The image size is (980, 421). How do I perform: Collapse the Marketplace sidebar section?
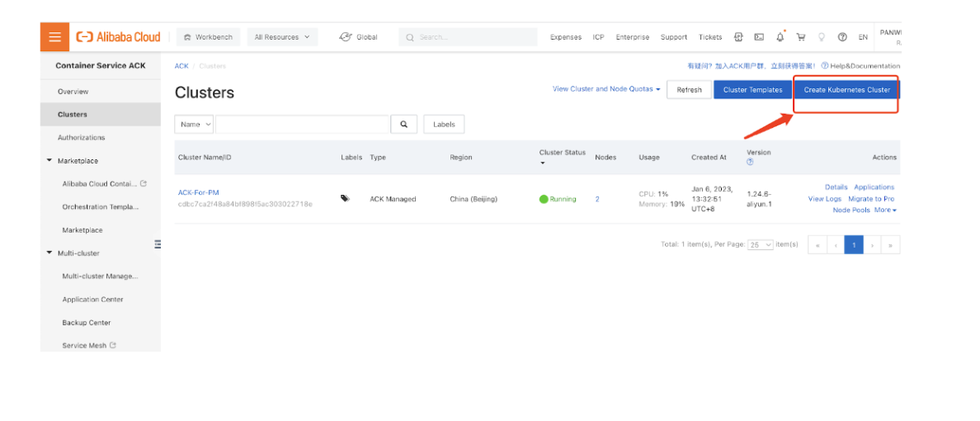pos(49,161)
